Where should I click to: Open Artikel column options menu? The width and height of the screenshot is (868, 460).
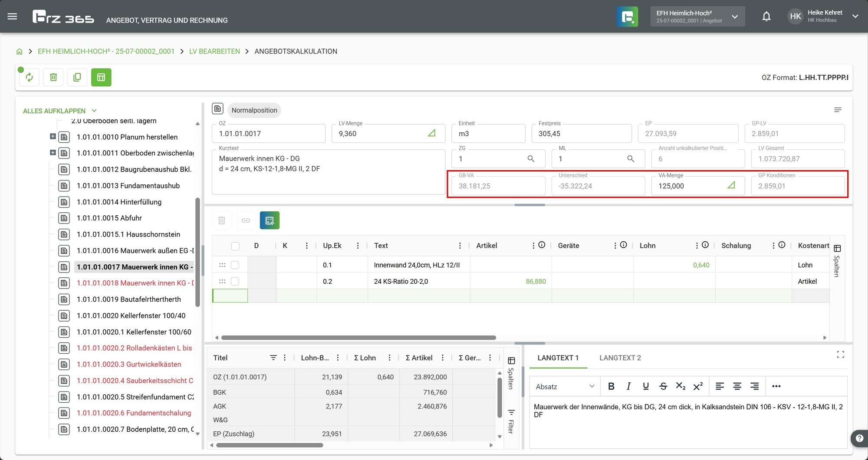(x=533, y=246)
